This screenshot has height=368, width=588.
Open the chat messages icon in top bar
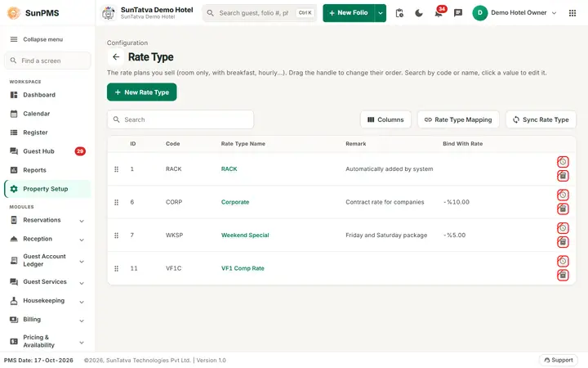click(x=458, y=13)
